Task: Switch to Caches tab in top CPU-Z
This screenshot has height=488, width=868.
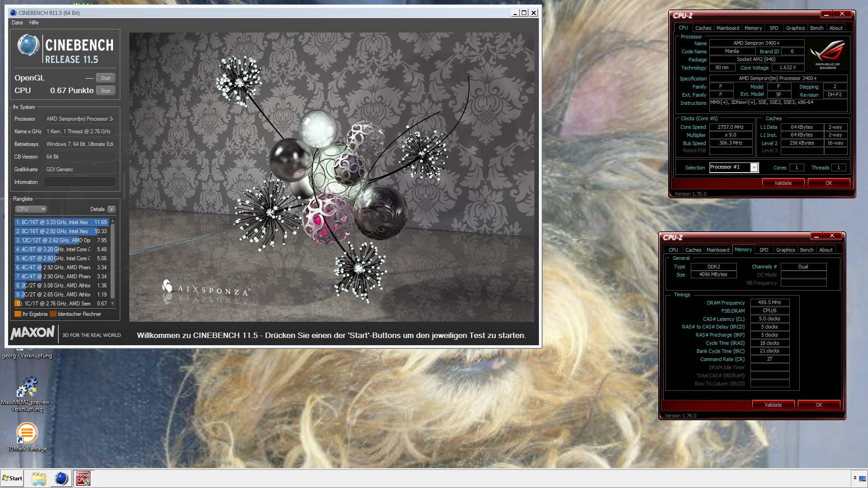Action: coord(703,28)
